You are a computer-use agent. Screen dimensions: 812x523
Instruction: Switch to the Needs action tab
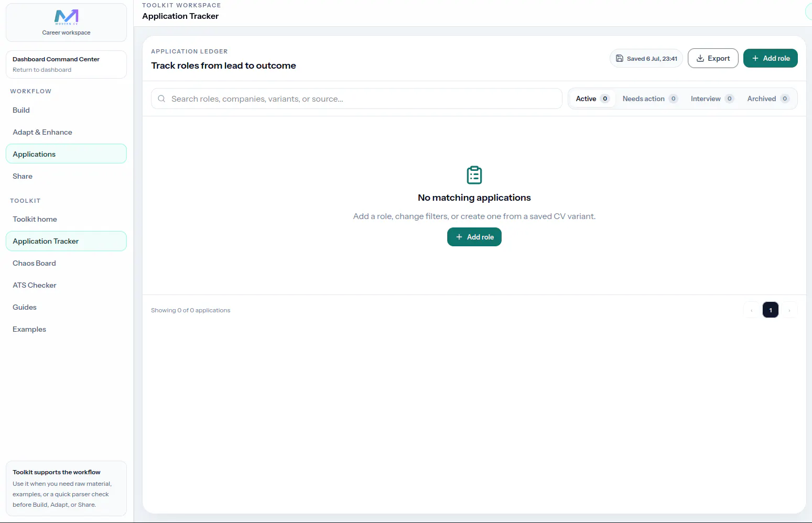pyautogui.click(x=650, y=99)
